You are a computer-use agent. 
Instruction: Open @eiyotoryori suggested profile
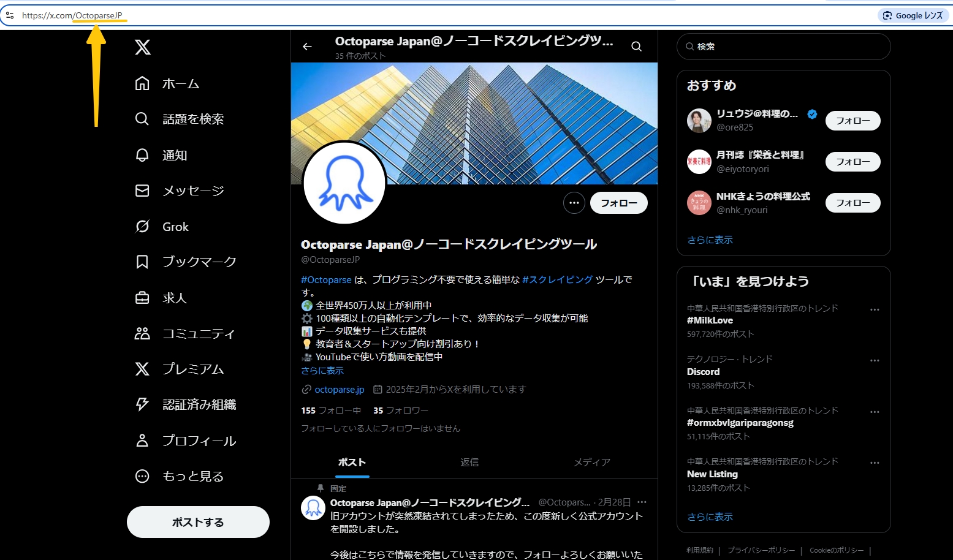(743, 169)
